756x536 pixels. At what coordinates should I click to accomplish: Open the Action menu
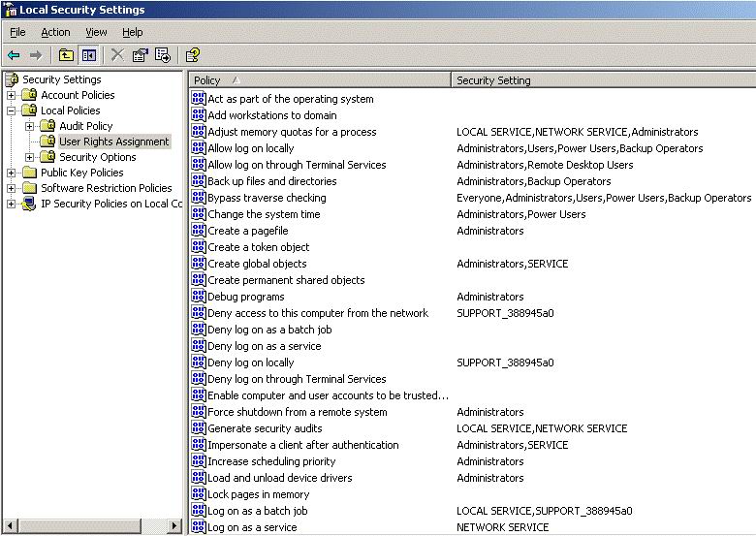click(x=55, y=32)
